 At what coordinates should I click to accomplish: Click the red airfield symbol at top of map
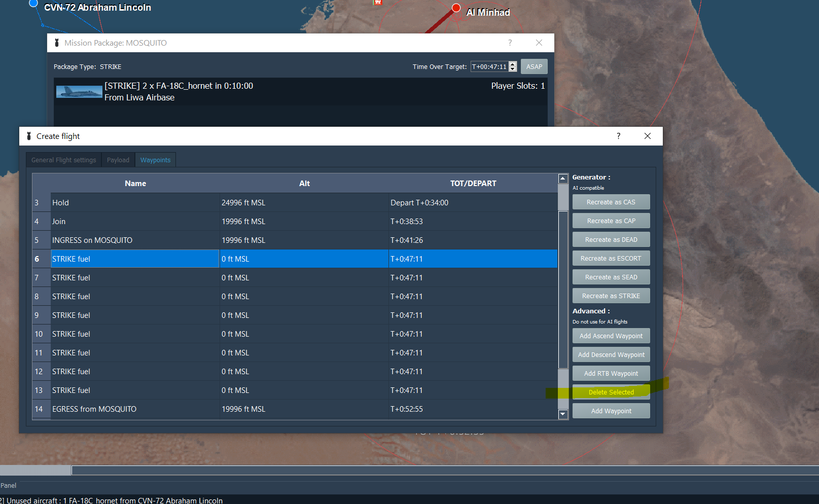[377, 2]
